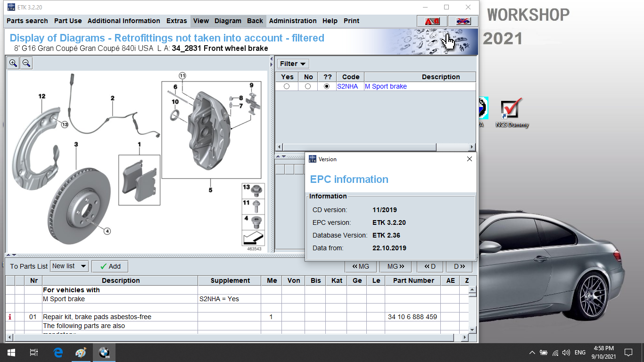Viewport: 644px width, 362px height.
Task: Open the Windows Start menu
Action: tap(11, 353)
